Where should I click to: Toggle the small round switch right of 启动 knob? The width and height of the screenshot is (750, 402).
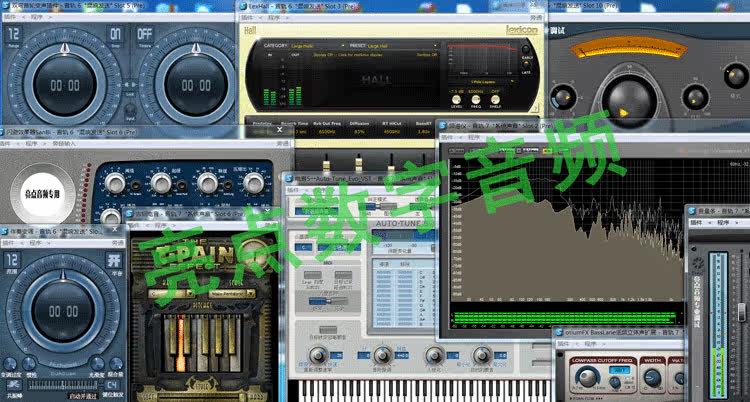tap(182, 185)
